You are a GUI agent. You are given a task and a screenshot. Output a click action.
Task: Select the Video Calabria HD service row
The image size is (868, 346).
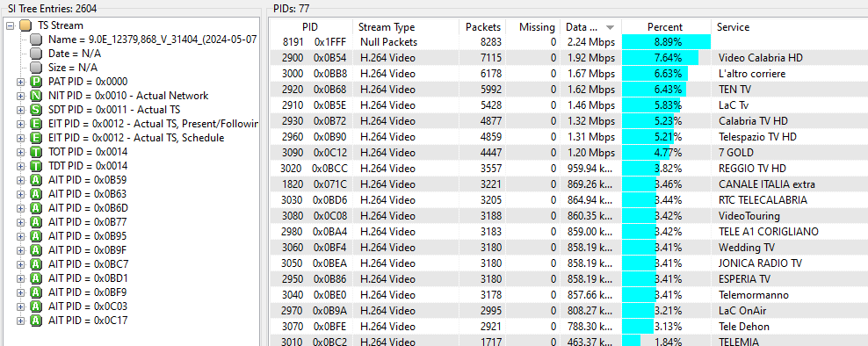click(x=568, y=58)
